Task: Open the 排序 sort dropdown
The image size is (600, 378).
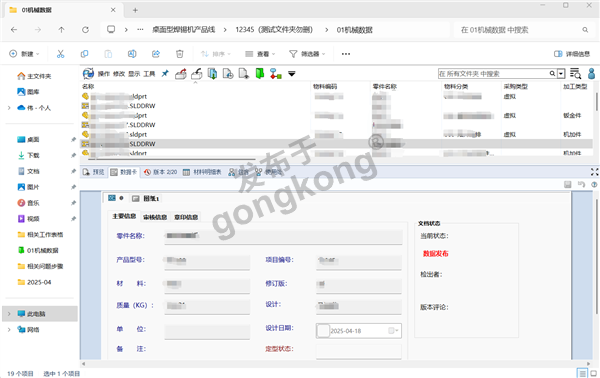Action: (x=216, y=54)
